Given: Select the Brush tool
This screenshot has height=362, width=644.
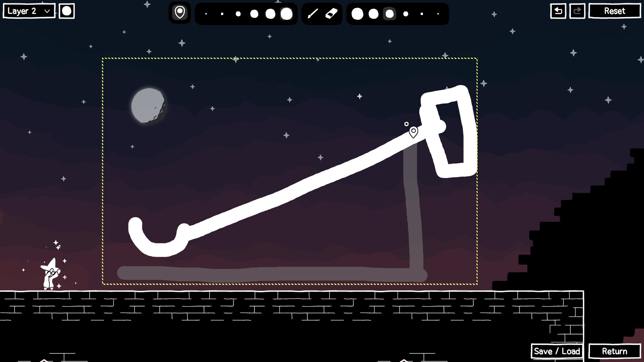Looking at the screenshot, I should 313,14.
